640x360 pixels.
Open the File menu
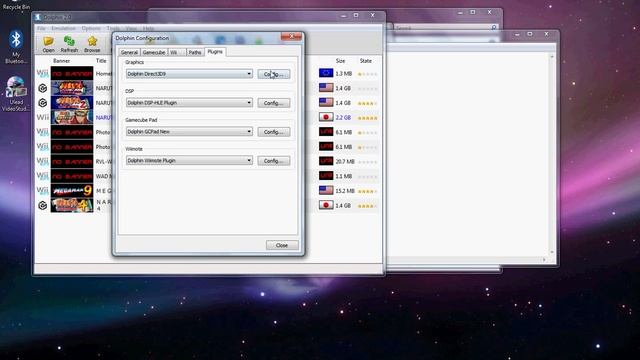click(x=41, y=29)
